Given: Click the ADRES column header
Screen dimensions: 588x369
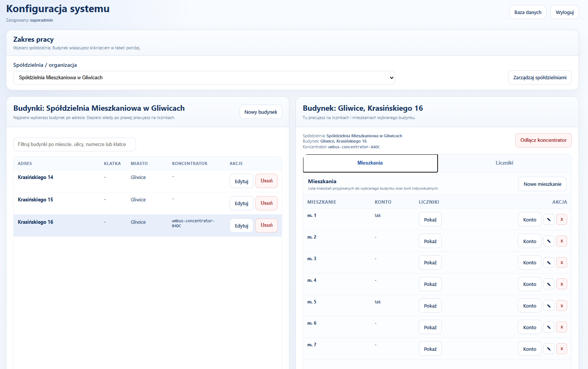Looking at the screenshot, I should click(x=25, y=163).
